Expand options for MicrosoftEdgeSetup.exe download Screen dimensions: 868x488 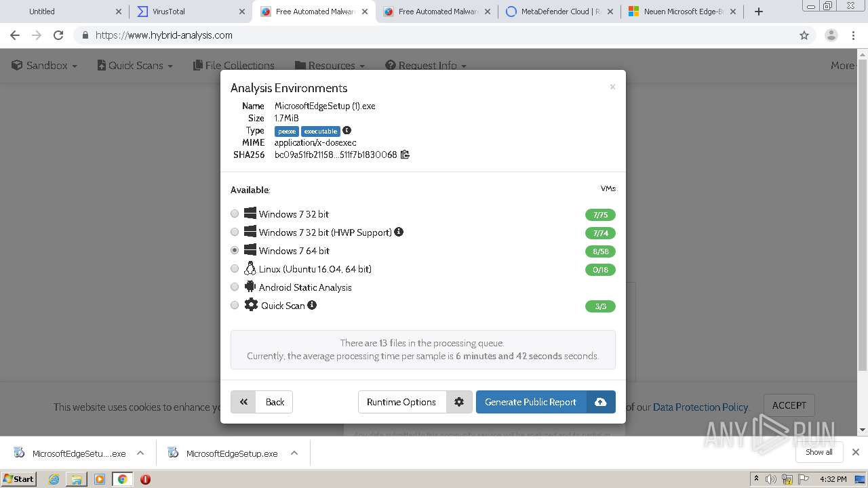coord(294,453)
